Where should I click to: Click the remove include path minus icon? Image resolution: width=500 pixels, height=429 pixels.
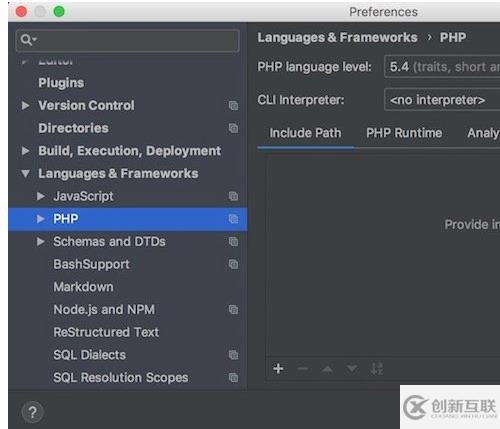(x=303, y=369)
